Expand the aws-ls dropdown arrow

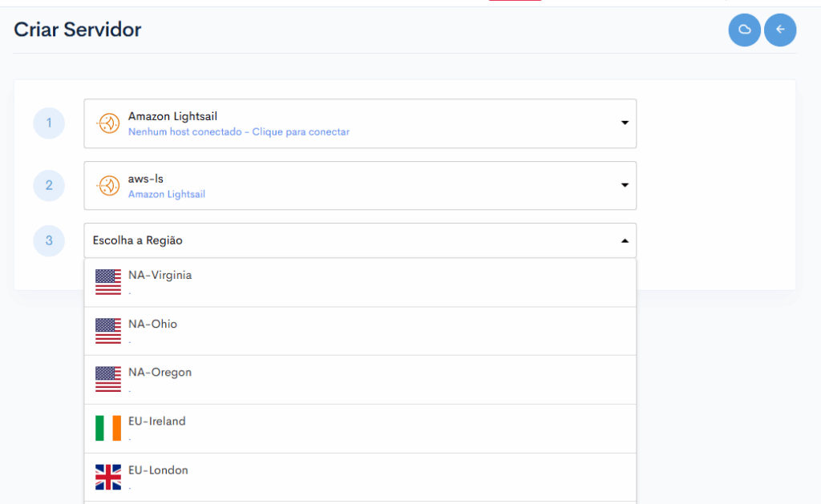tap(624, 185)
